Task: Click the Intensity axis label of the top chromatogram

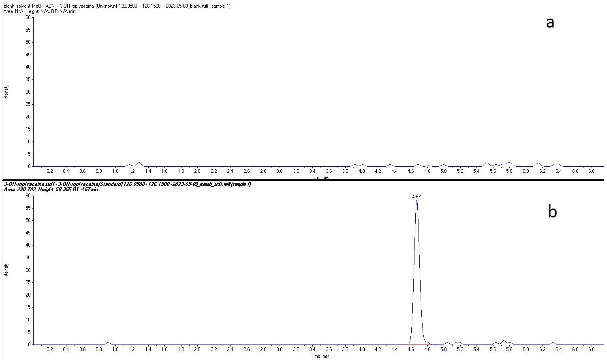Action: coord(6,93)
